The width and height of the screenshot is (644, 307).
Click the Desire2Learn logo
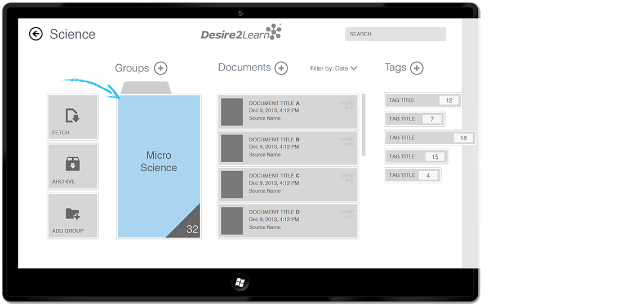tap(241, 33)
